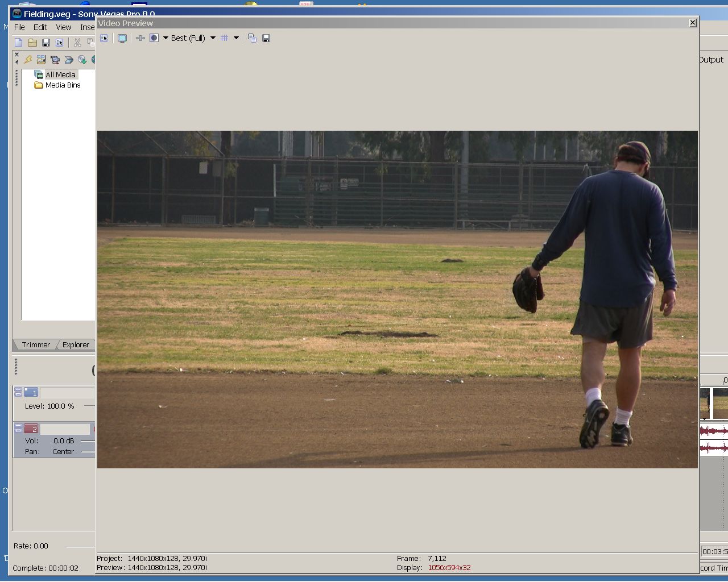Open the Best (Full) preview quality dropdown
Screen dimensions: 728x582
pos(193,38)
